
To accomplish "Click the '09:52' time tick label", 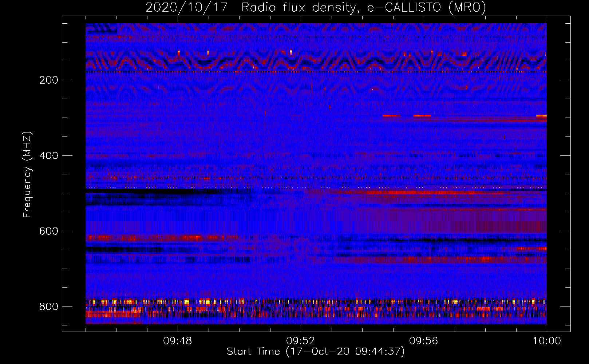I will (300, 341).
